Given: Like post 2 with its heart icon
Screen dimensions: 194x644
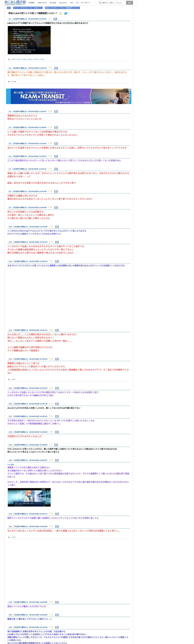Looking at the screenshot, I should pyautogui.click(x=49, y=68).
